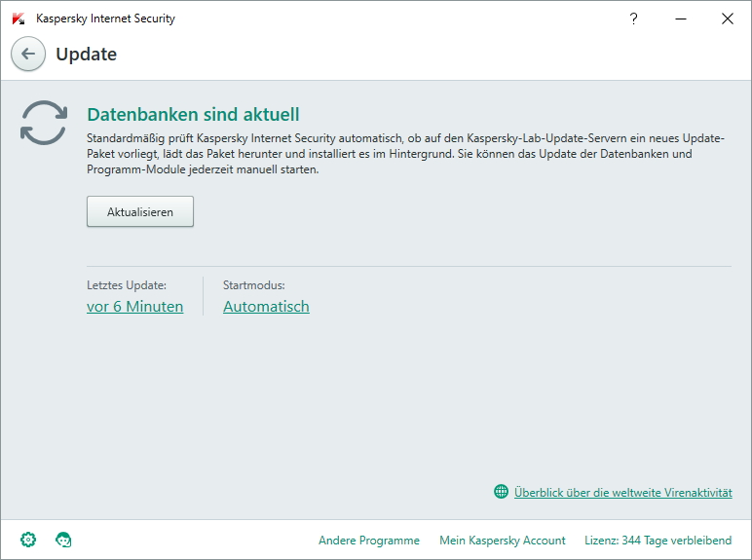The image size is (752, 560).
Task: Minimize the Kaspersky window
Action: click(681, 19)
